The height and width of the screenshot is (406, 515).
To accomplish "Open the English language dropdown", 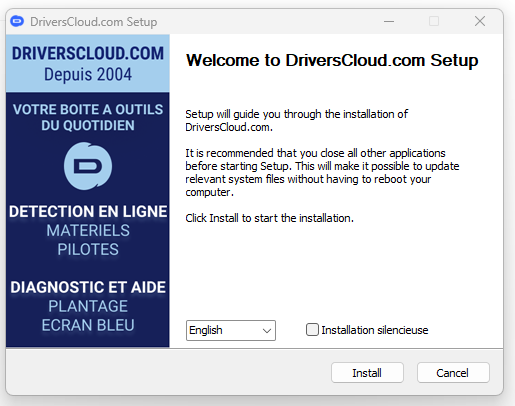I will tap(231, 330).
